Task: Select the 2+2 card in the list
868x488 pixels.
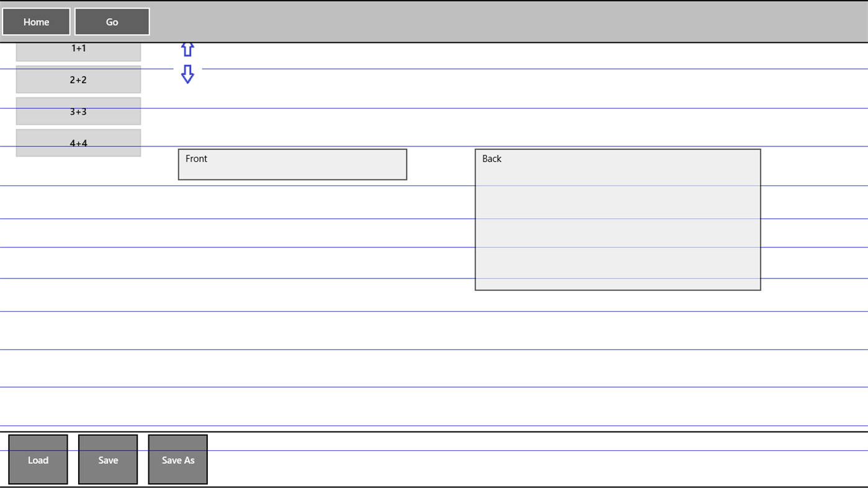Action: tap(78, 79)
